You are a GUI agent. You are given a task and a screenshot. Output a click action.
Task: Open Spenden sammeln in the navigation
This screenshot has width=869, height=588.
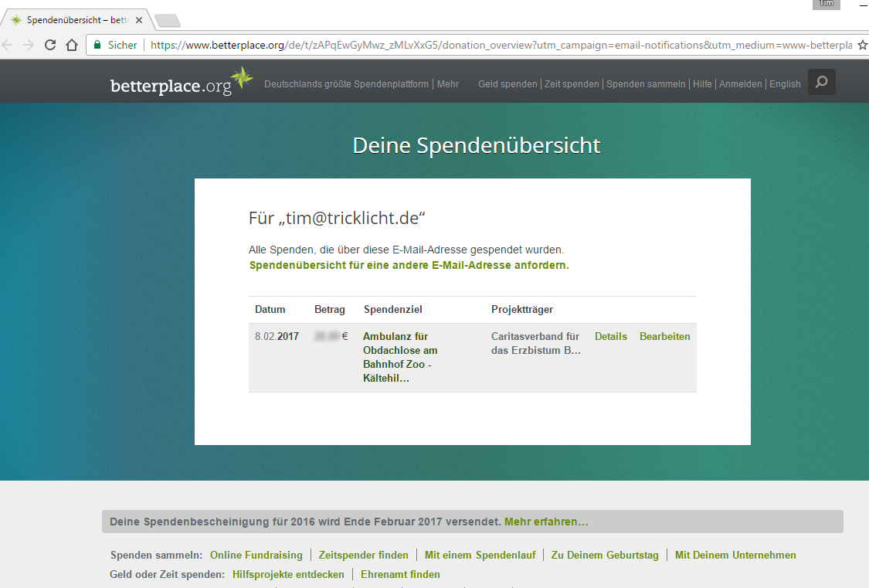click(646, 84)
